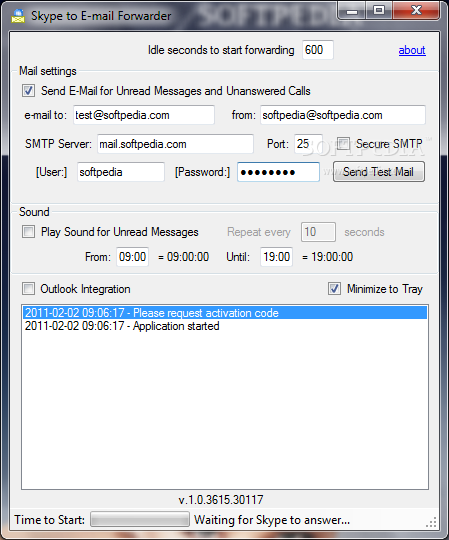Click the Skype to E-mail Forwarder title icon
The image size is (449, 540).
click(x=18, y=16)
